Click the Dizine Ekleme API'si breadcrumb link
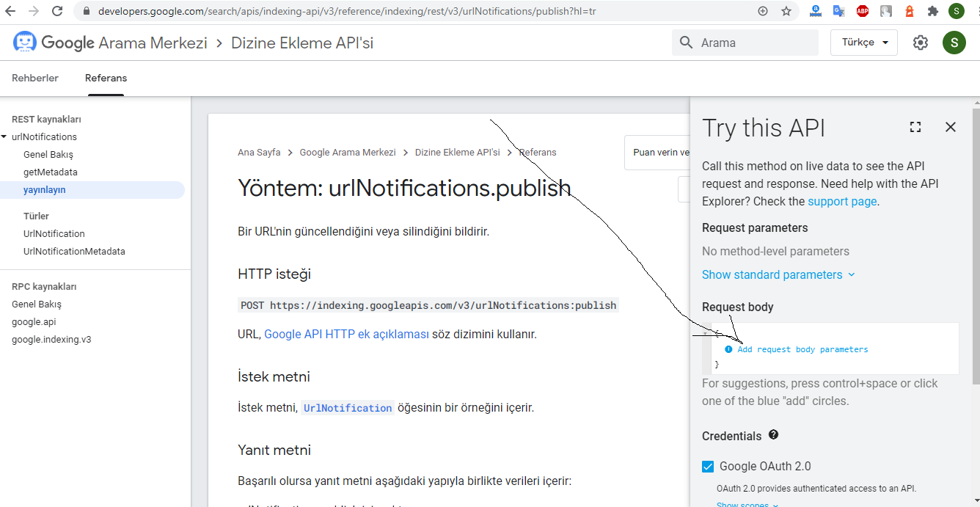Image resolution: width=980 pixels, height=507 pixels. pyautogui.click(x=458, y=153)
